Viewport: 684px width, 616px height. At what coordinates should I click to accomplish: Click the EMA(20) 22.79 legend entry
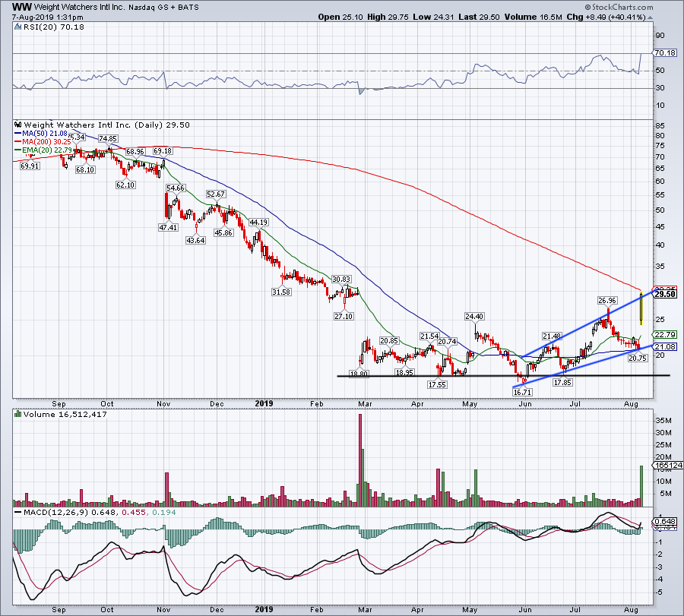[x=43, y=150]
